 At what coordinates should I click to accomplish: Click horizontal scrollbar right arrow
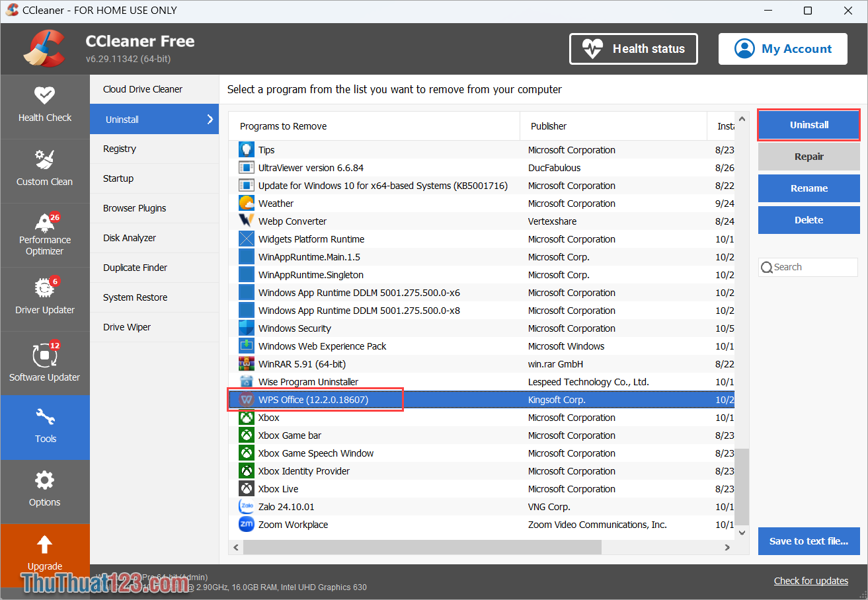[727, 547]
